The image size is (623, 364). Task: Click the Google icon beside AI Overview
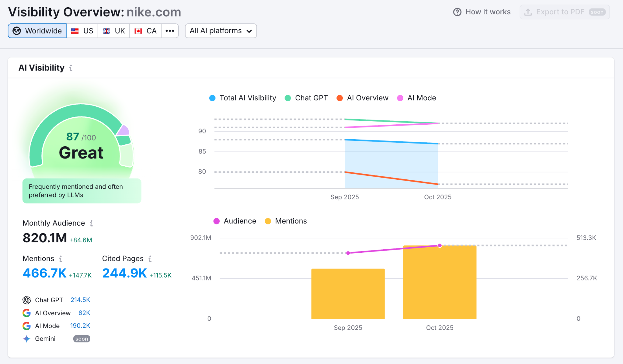tap(27, 313)
